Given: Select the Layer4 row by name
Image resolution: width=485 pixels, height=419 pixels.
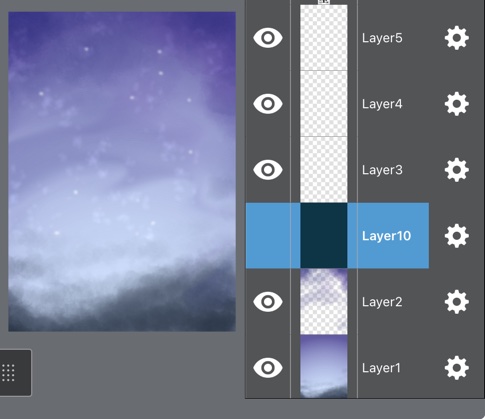Looking at the screenshot, I should pyautogui.click(x=382, y=104).
